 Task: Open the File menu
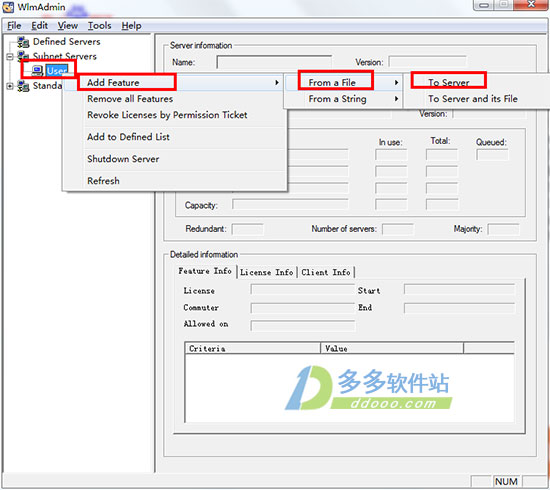pos(14,26)
